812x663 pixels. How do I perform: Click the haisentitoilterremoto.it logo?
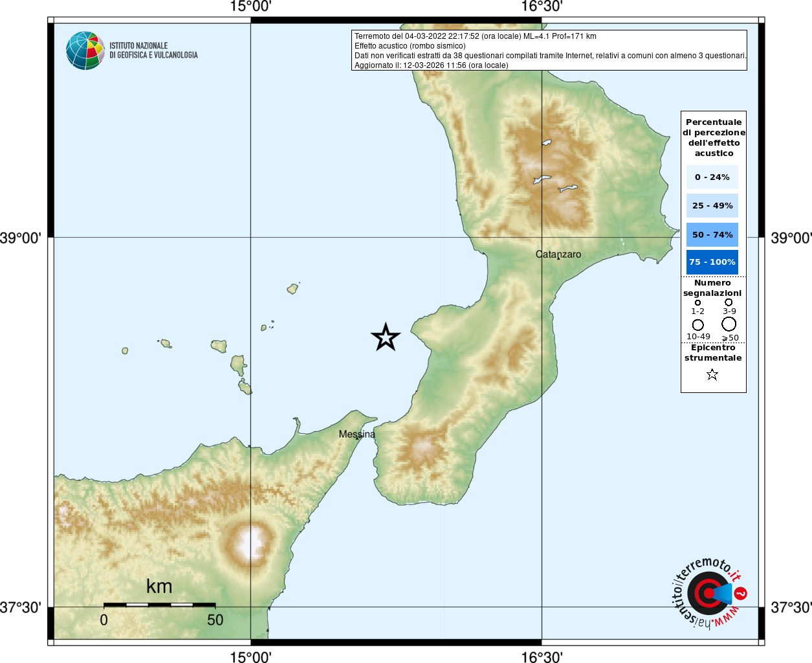(x=710, y=592)
